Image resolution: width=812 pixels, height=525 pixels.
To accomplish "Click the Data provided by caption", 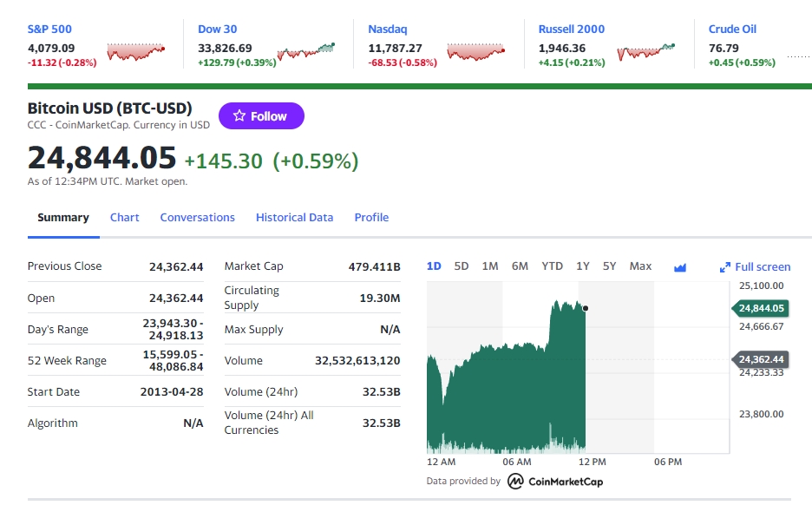I will (463, 481).
